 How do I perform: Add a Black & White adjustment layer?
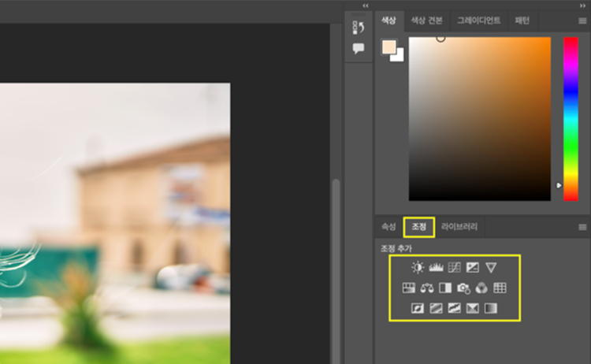coord(445,288)
